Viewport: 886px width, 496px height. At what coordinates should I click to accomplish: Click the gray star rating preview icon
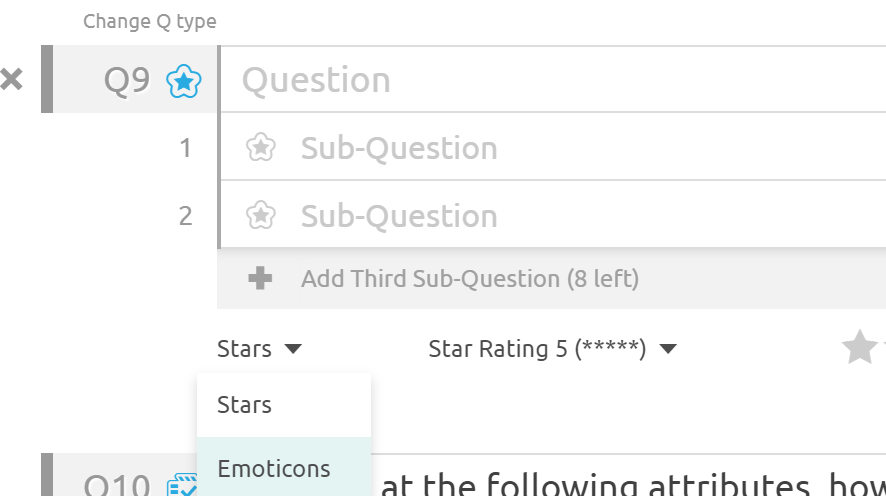859,348
